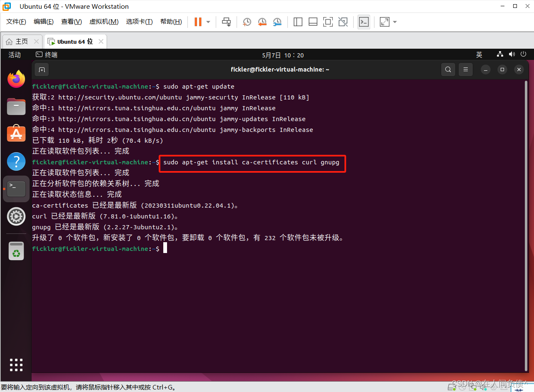Click the 'jammy-backports InRelease' line

click(173, 130)
